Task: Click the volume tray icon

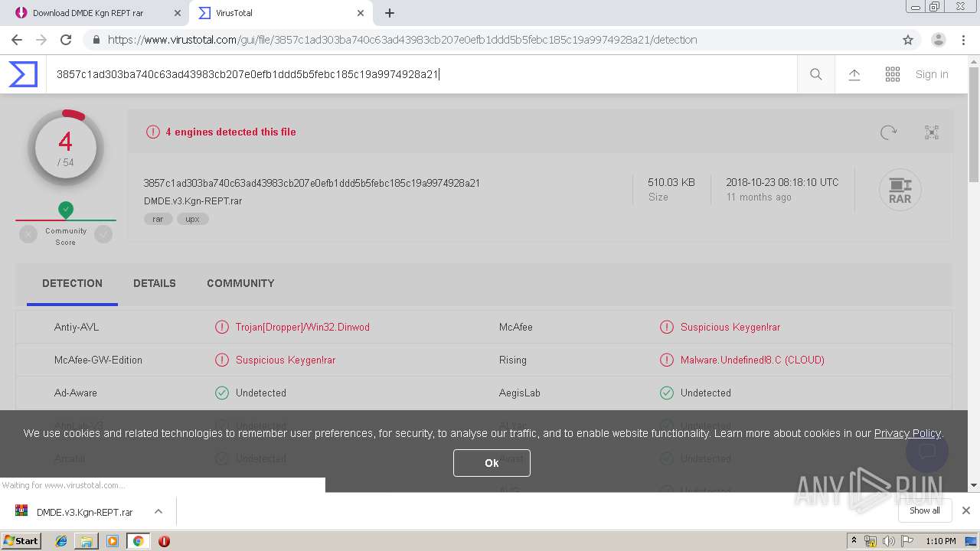Action: pos(888,541)
